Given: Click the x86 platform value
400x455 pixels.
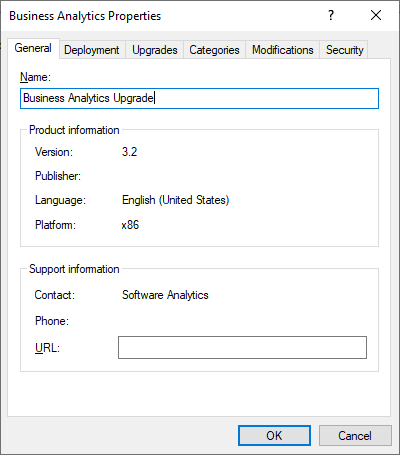Looking at the screenshot, I should tap(130, 225).
